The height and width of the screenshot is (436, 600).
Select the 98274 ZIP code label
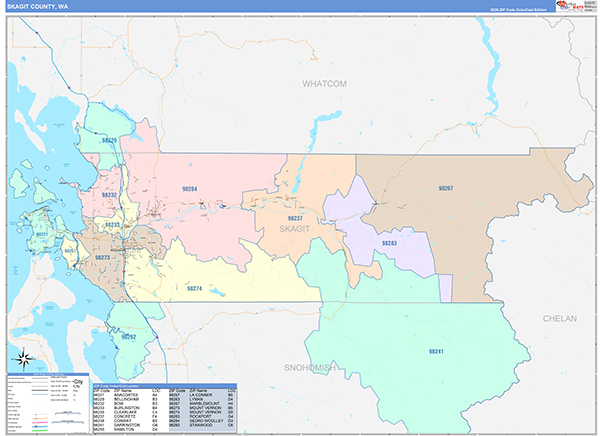194,288
